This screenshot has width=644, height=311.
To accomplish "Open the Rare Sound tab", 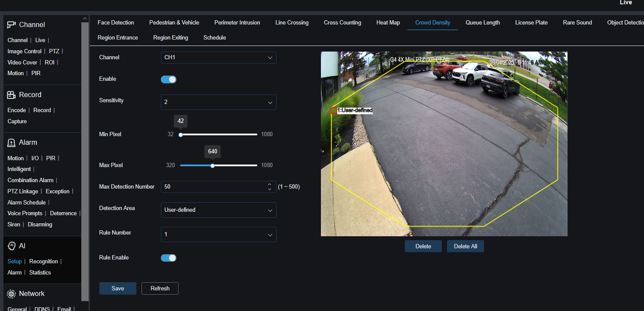I will (577, 23).
